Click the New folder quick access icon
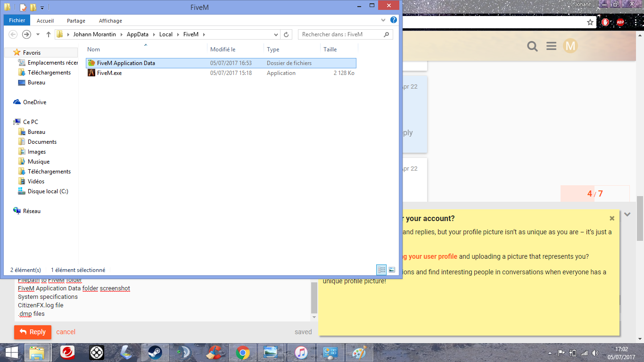The image size is (644, 362). pyautogui.click(x=33, y=7)
